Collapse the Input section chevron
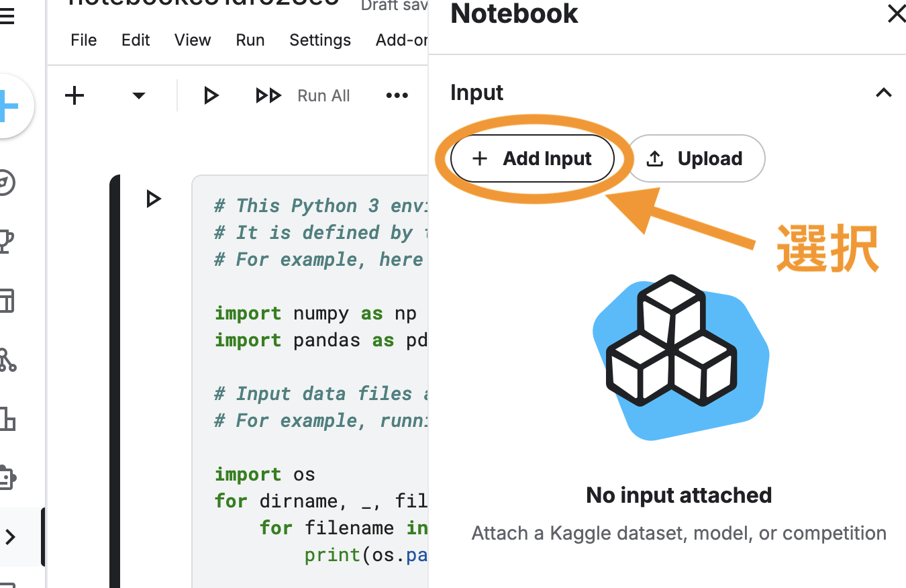Viewport: 906px width, 588px height. coord(884,93)
